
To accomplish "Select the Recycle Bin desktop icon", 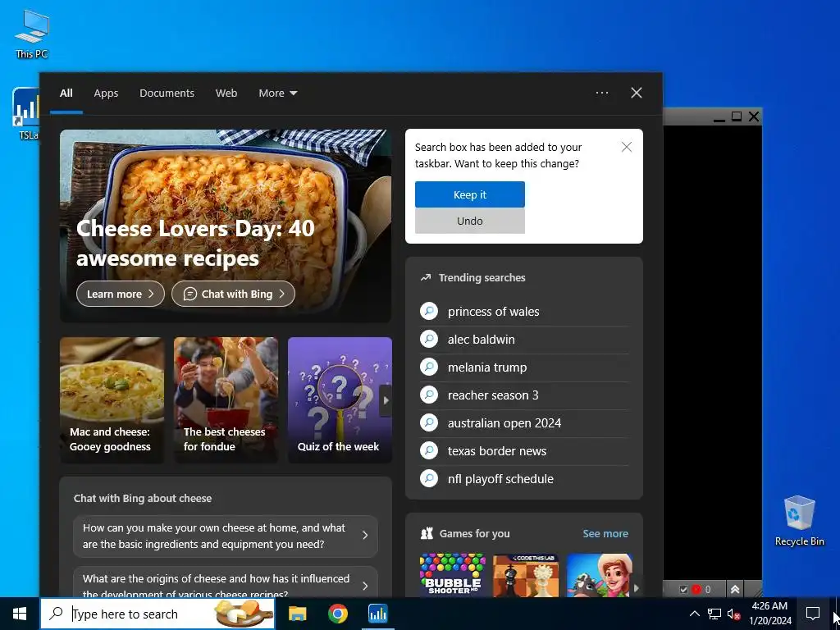I will (x=799, y=521).
